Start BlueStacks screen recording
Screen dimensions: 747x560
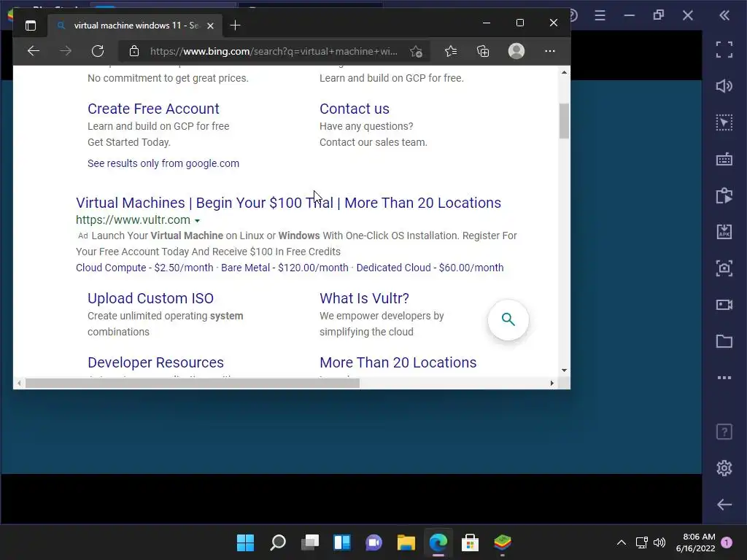[x=724, y=305]
